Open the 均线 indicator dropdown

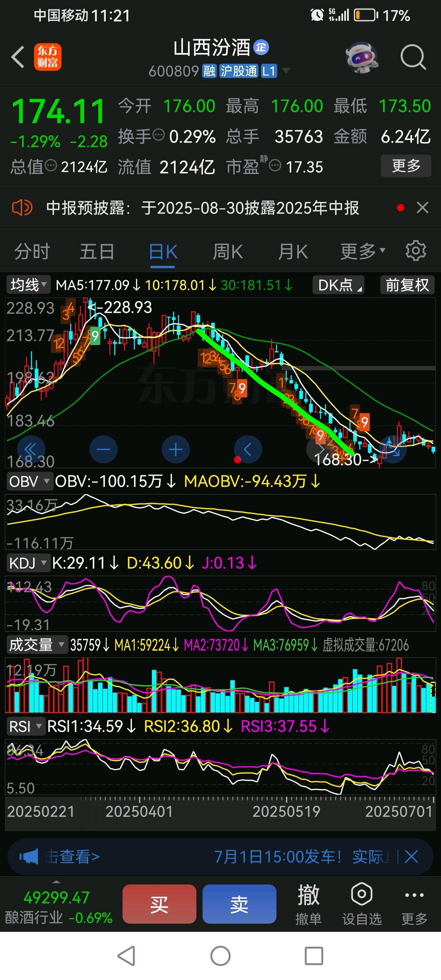(29, 285)
